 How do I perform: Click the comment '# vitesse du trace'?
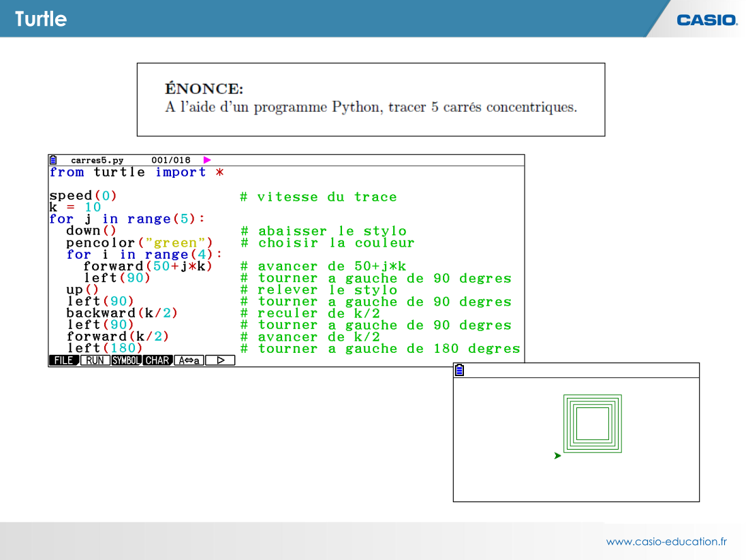coord(318,197)
